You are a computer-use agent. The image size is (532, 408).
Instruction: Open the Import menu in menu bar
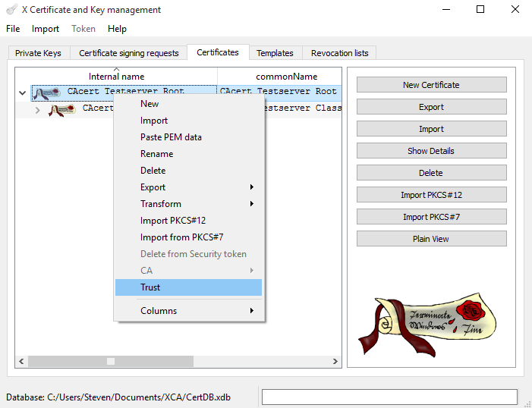click(x=46, y=29)
